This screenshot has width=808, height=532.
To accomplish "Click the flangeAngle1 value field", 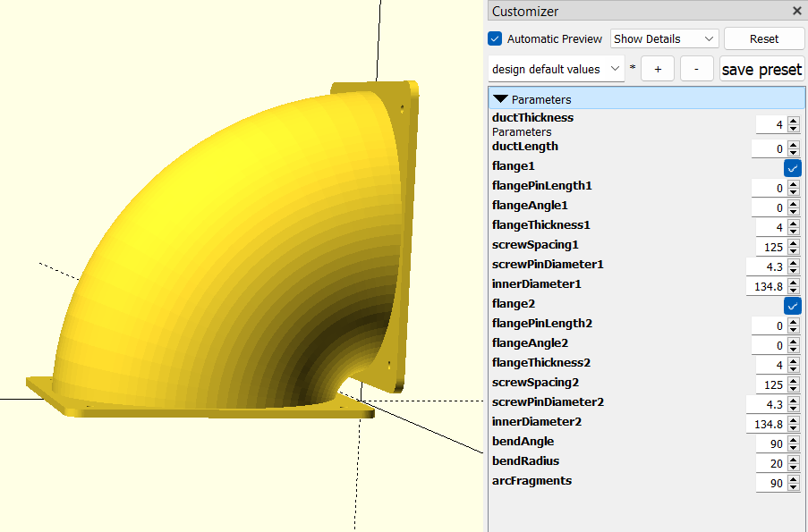I will pos(769,207).
